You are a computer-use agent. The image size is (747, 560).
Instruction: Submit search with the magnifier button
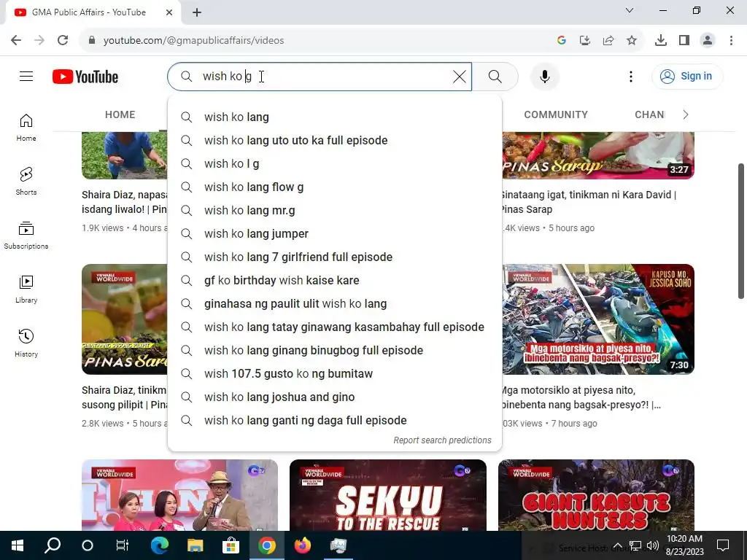click(x=495, y=76)
